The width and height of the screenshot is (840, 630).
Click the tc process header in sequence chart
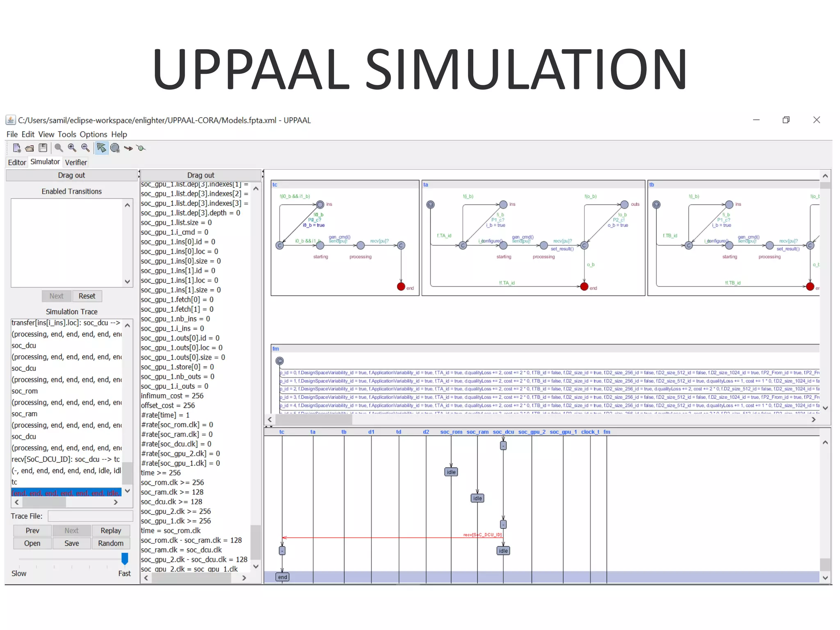(282, 432)
